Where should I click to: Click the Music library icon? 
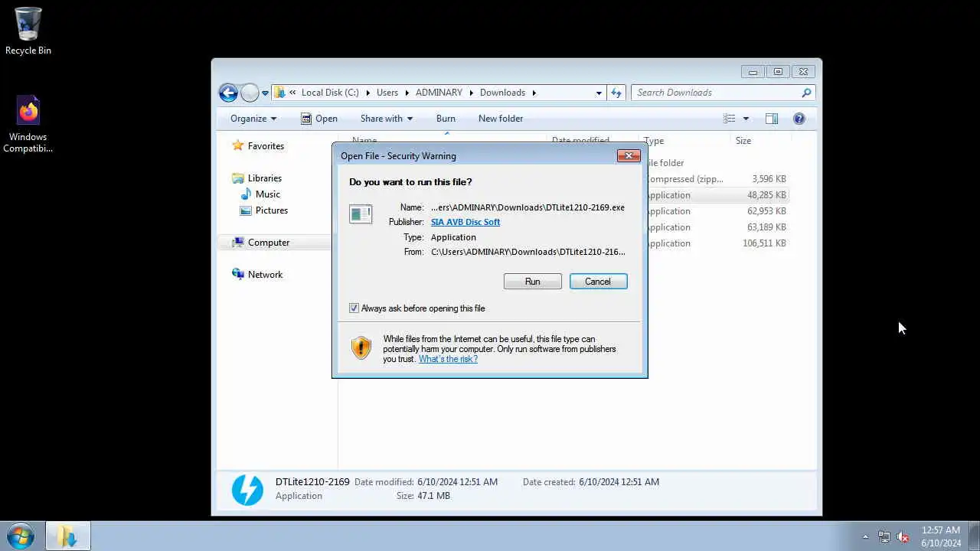(x=246, y=194)
